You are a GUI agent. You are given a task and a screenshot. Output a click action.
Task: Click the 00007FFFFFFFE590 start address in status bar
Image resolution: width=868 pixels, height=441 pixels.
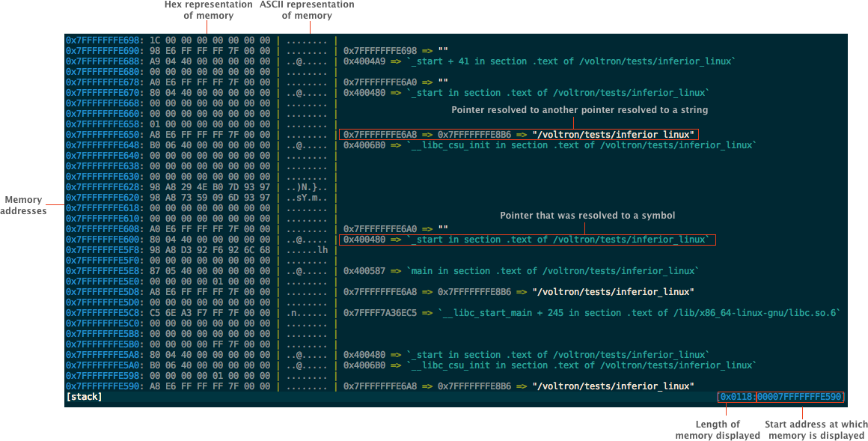pos(799,397)
